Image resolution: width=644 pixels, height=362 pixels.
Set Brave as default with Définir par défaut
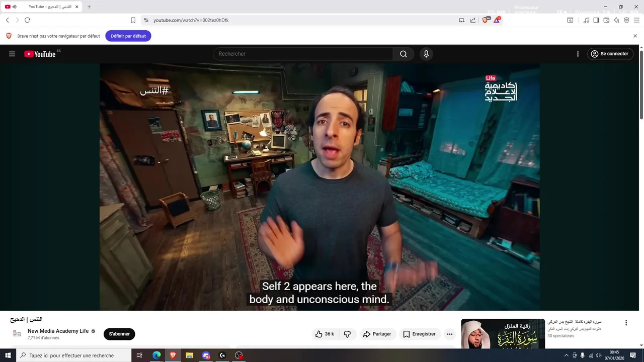pyautogui.click(x=128, y=36)
